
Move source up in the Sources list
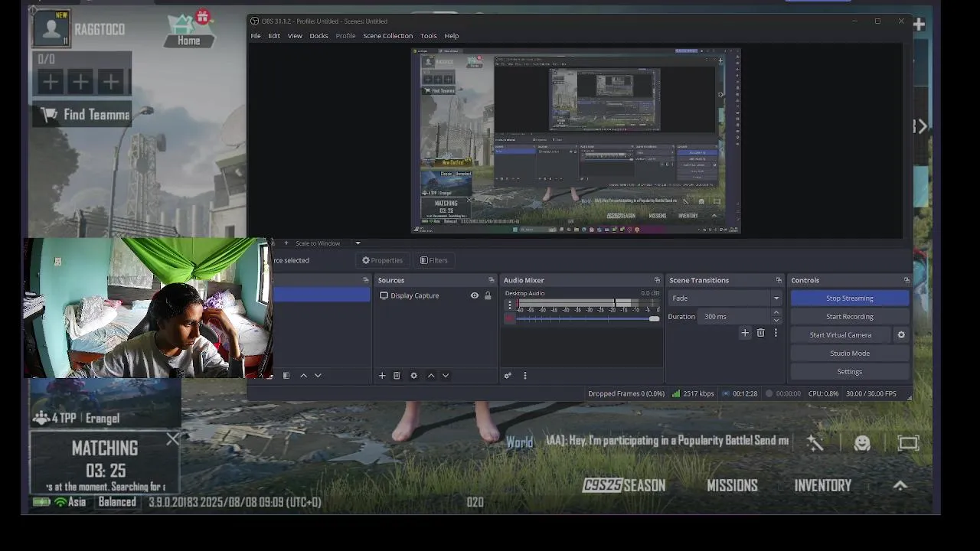click(x=431, y=376)
